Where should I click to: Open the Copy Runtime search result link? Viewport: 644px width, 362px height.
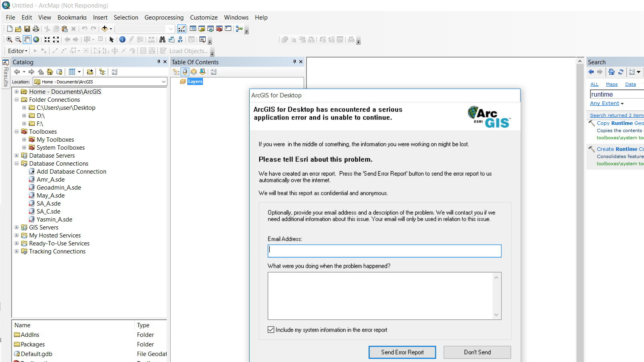pos(620,123)
